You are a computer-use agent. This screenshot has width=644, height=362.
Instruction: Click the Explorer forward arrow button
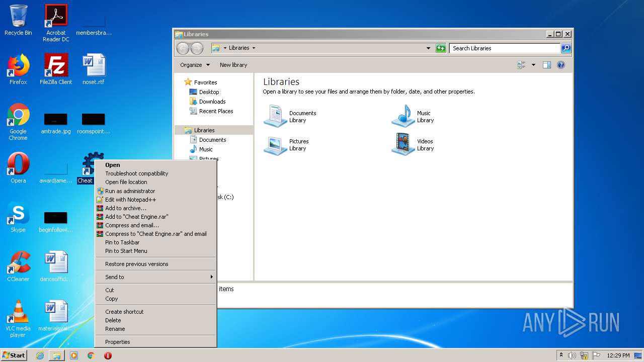[x=197, y=48]
